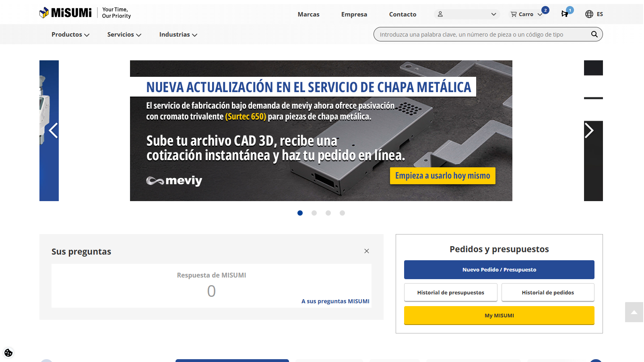Screen dimensions: 644x362
Task: Click the MISUMI logo
Action: pyautogui.click(x=66, y=13)
